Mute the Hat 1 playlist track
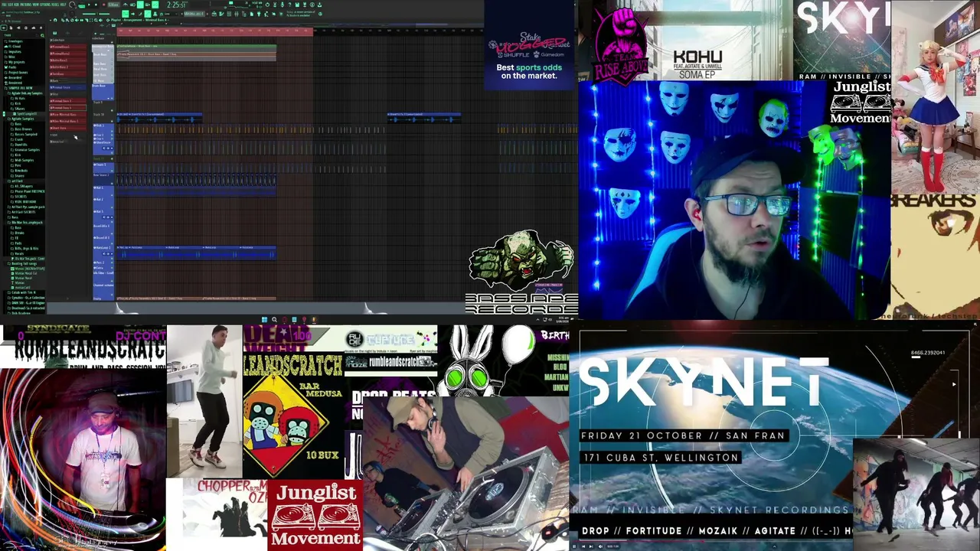This screenshot has width=980, height=551. 112,195
